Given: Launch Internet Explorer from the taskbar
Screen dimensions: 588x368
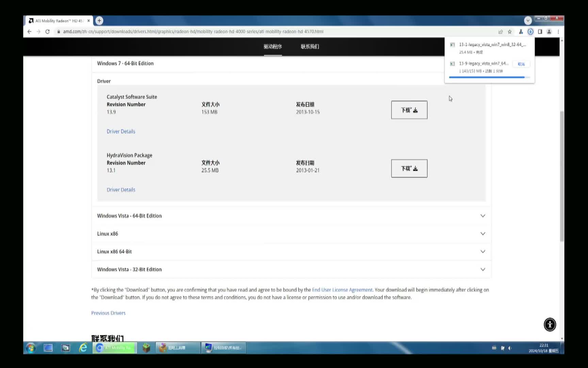Looking at the screenshot, I should coord(83,348).
